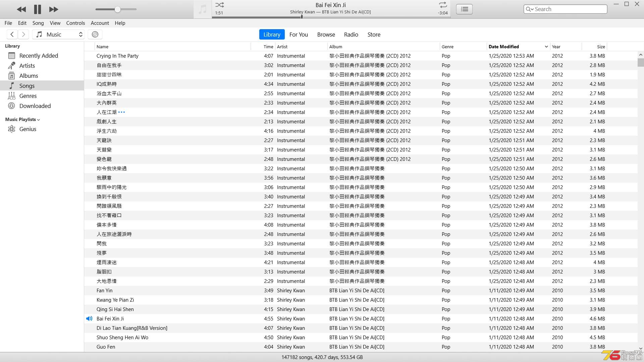Skip to next track with fast-forward button
This screenshot has height=362, width=644.
[x=54, y=9]
